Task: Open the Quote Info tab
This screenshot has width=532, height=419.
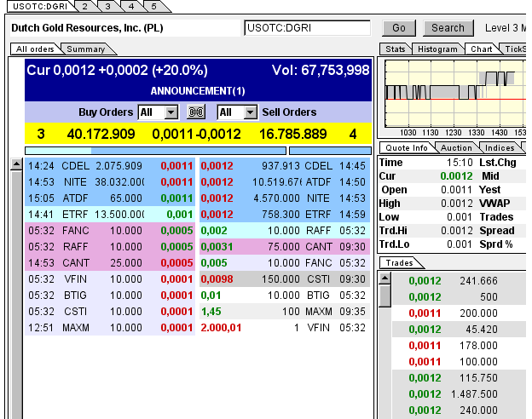Action: (x=407, y=148)
